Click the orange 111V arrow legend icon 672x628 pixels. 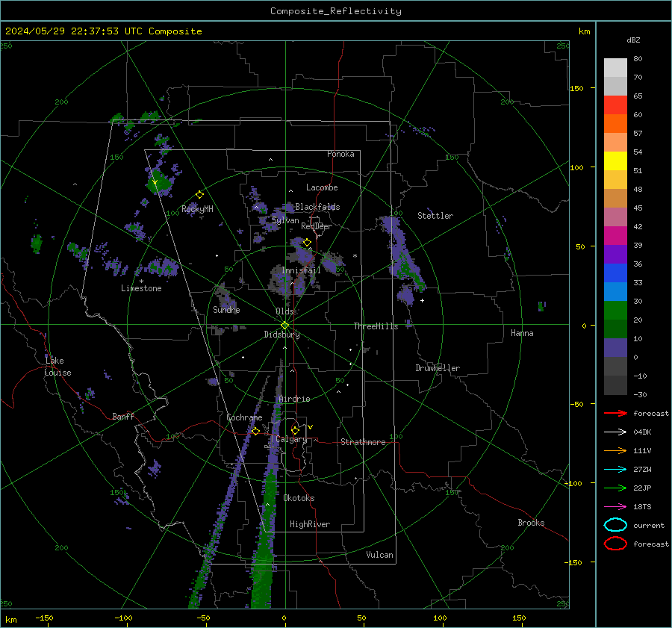pyautogui.click(x=615, y=450)
